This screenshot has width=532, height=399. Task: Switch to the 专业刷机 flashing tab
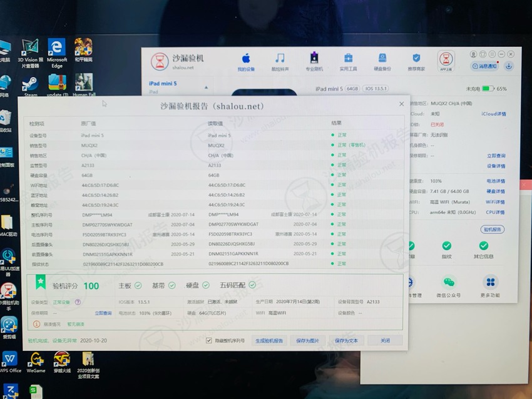coord(314,62)
